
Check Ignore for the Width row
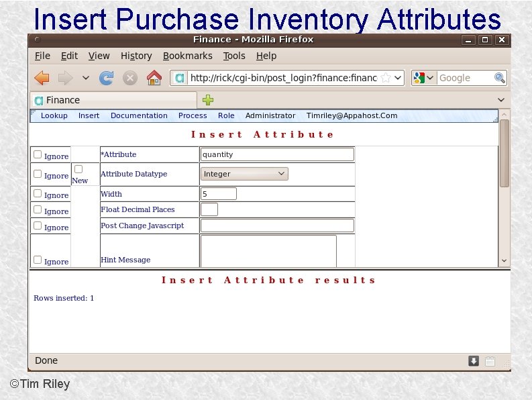tap(38, 193)
